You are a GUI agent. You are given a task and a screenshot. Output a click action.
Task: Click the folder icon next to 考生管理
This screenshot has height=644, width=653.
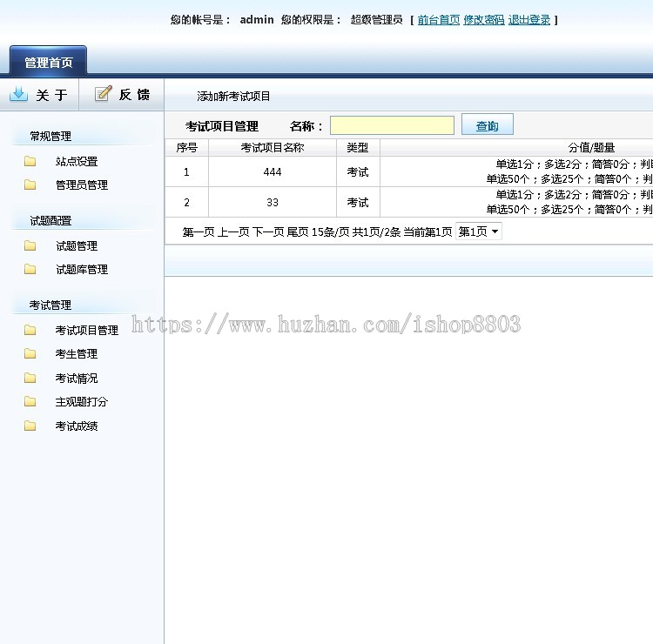[30, 354]
